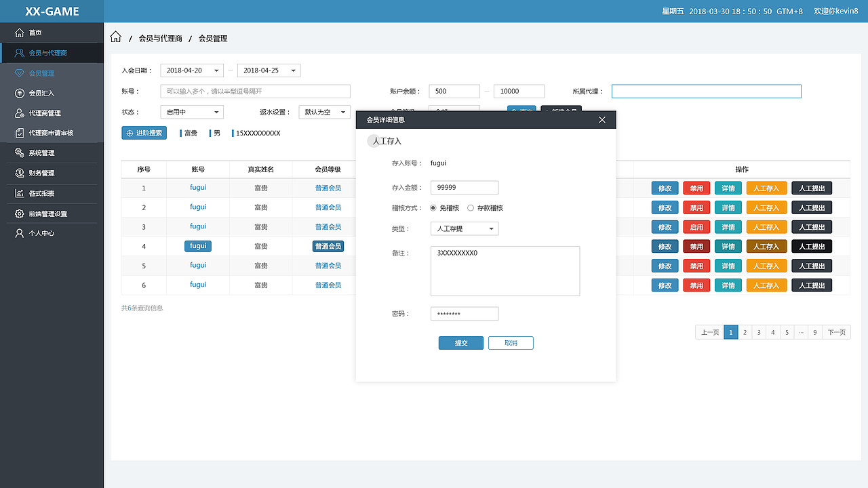Image resolution: width=868 pixels, height=488 pixels.
Task: Go to page 5 in pagination
Action: point(787,332)
